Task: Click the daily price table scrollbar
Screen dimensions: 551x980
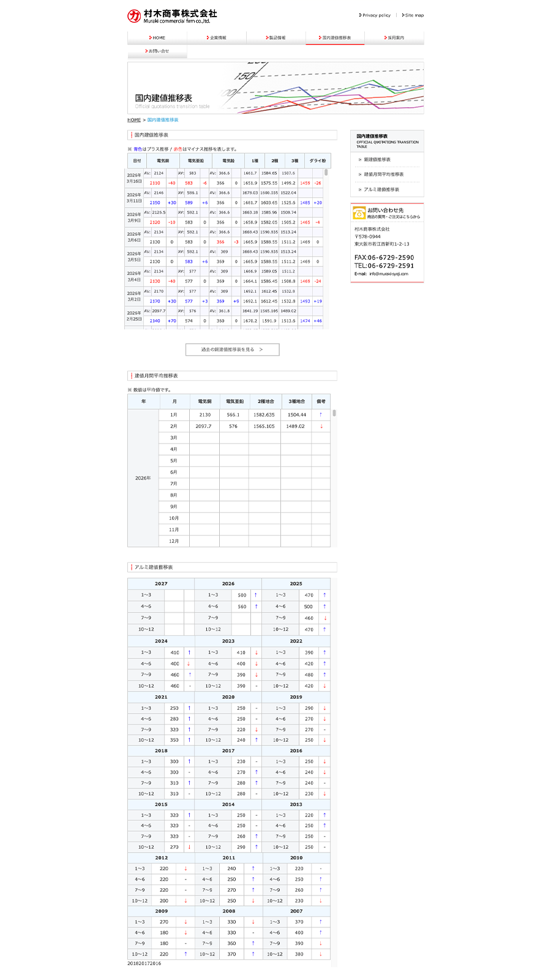Action: point(326,173)
